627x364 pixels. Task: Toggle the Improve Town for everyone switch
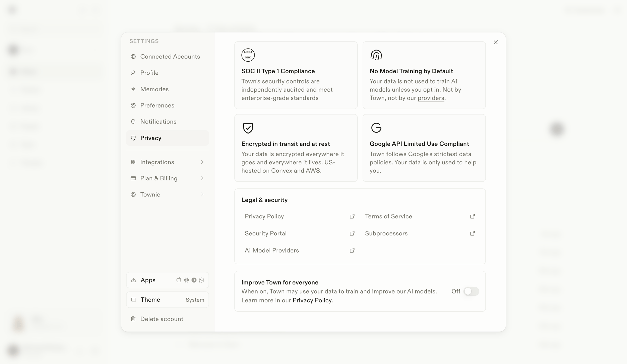471,291
